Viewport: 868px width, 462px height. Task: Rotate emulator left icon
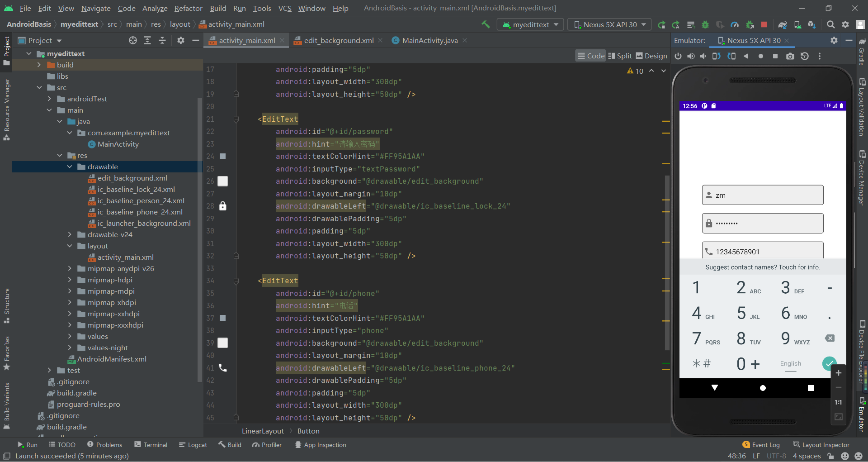click(x=717, y=56)
